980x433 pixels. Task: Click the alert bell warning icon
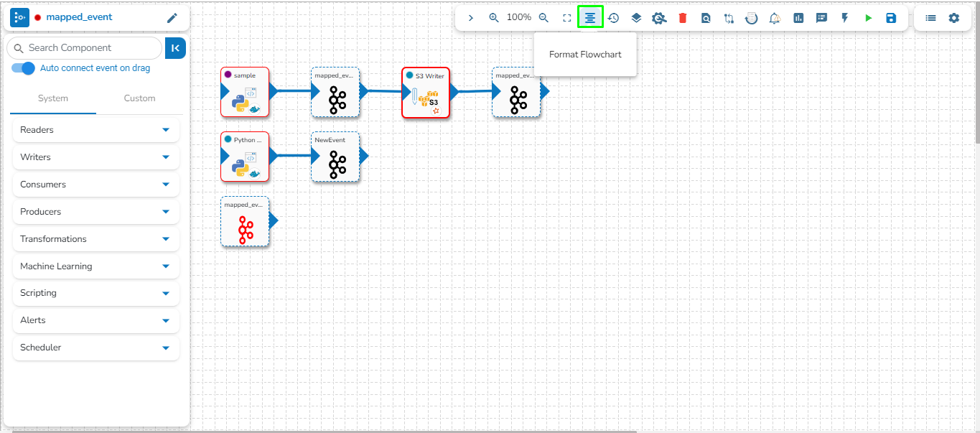click(x=775, y=18)
